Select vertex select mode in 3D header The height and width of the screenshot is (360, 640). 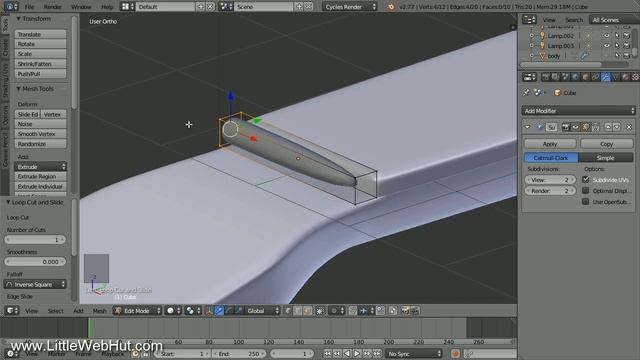(287, 311)
